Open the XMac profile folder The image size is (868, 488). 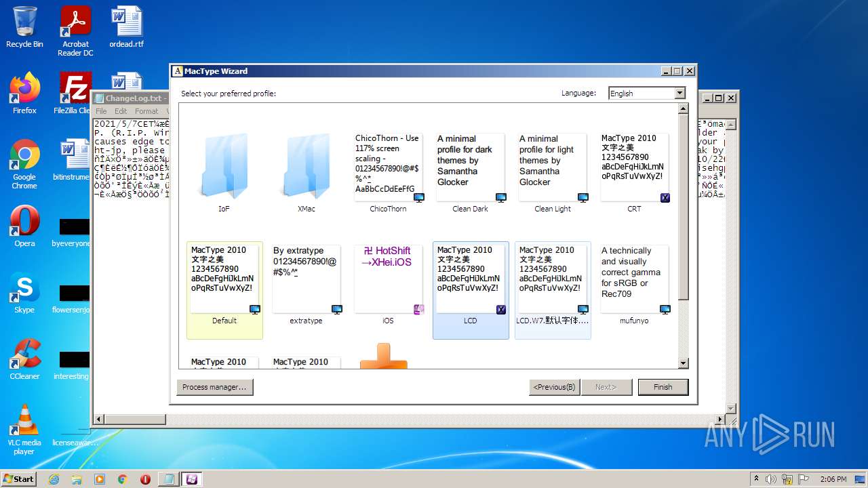[x=307, y=172]
